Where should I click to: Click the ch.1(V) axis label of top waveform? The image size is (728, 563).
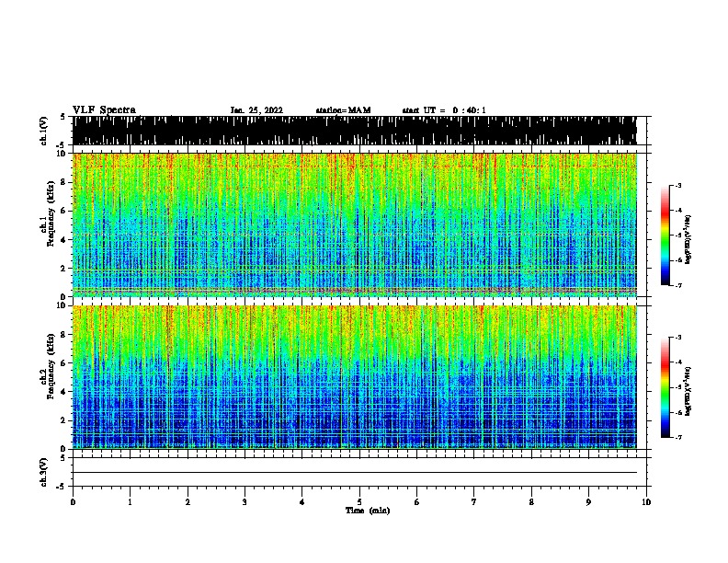[44, 131]
